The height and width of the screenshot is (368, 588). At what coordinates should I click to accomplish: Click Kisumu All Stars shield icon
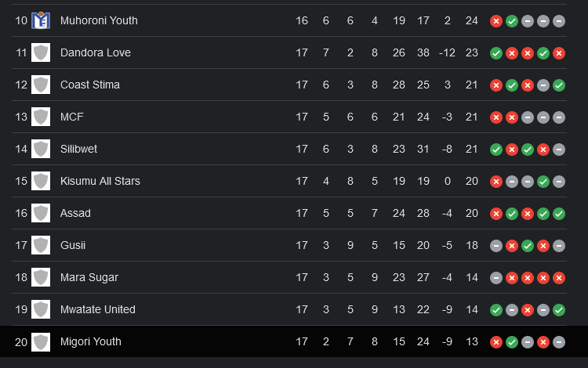point(41,181)
